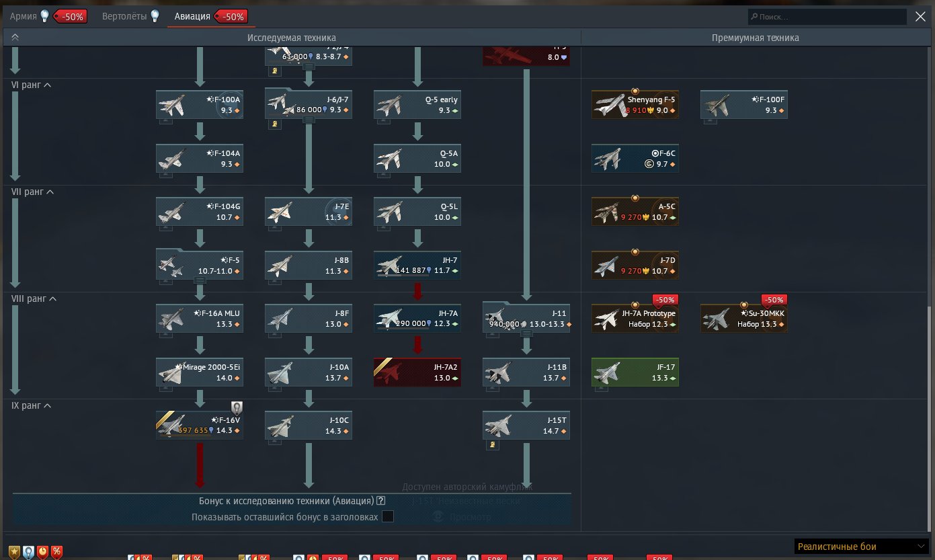Select the F-100A aircraft card
Image resolution: width=935 pixels, height=560 pixels.
coord(200,104)
